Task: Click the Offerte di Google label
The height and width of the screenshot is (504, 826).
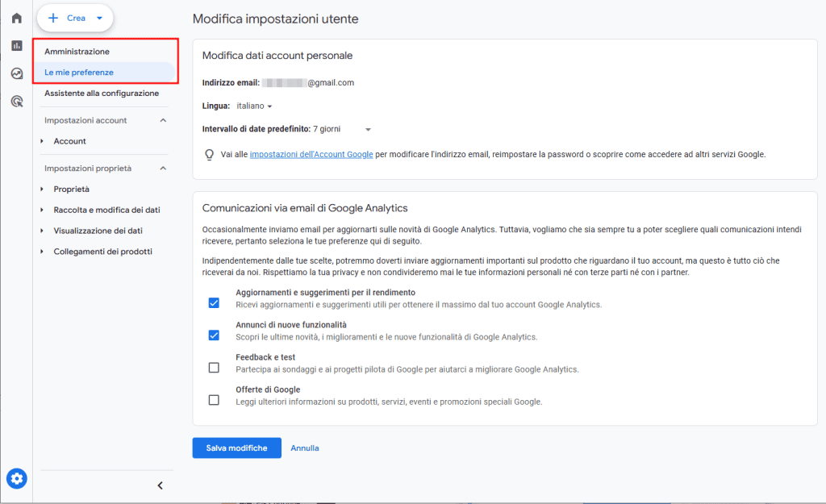Action: (268, 389)
